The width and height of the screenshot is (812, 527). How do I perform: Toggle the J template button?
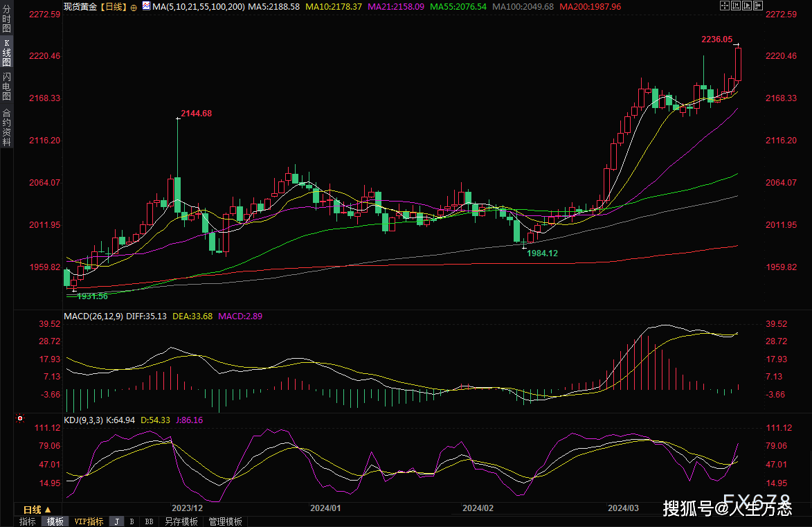point(117,521)
